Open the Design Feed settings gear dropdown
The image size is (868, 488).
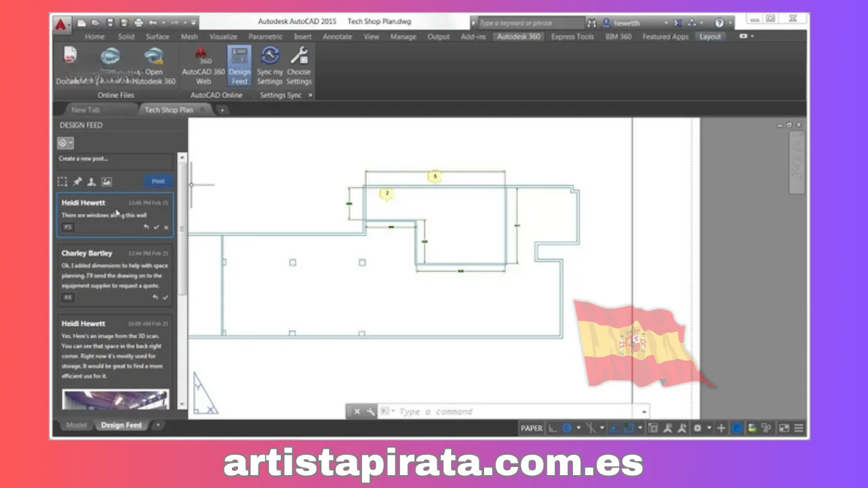[65, 143]
